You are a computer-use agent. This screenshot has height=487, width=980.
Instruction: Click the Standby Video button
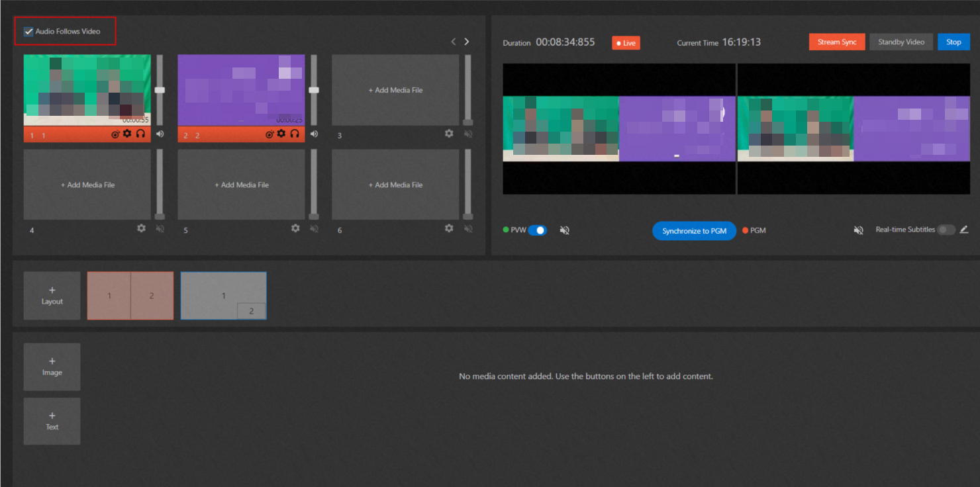click(901, 42)
